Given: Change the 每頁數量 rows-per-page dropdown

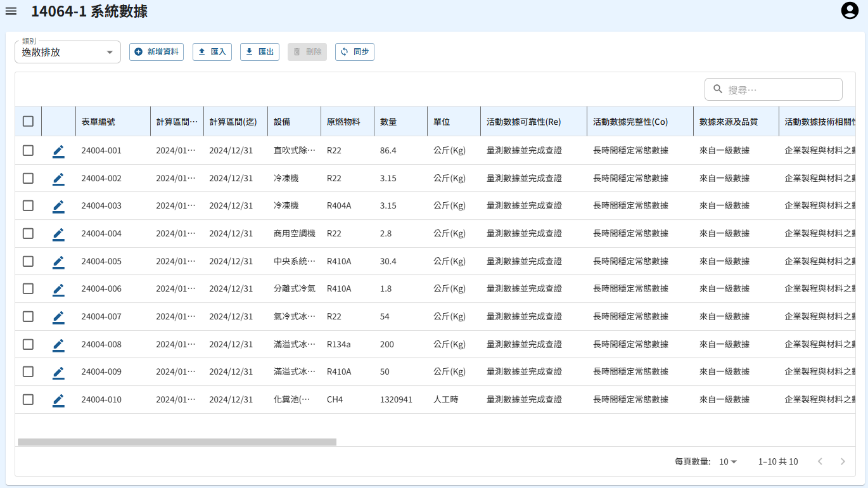Looking at the screenshot, I should (x=728, y=462).
